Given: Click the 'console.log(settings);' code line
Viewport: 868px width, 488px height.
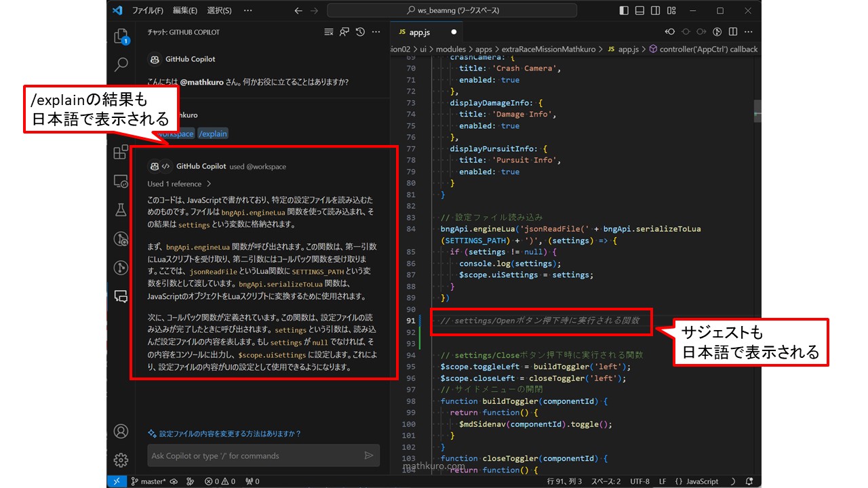Looking at the screenshot, I should point(509,263).
